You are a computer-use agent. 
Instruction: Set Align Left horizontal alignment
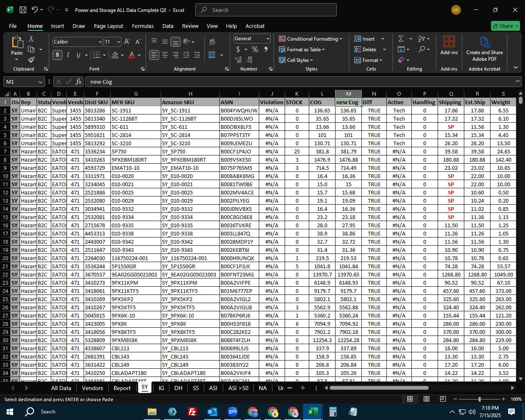click(154, 55)
